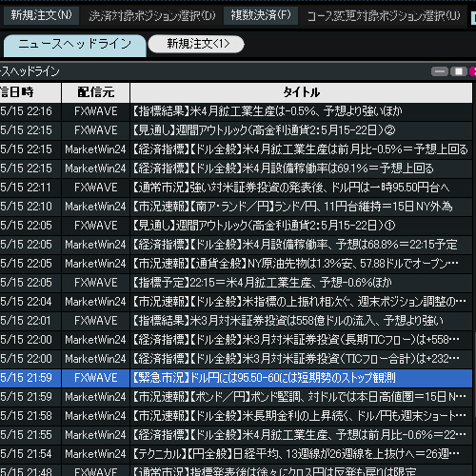The image size is (476, 476).
Task: Sort by 配信元 column header
Action: click(x=96, y=92)
